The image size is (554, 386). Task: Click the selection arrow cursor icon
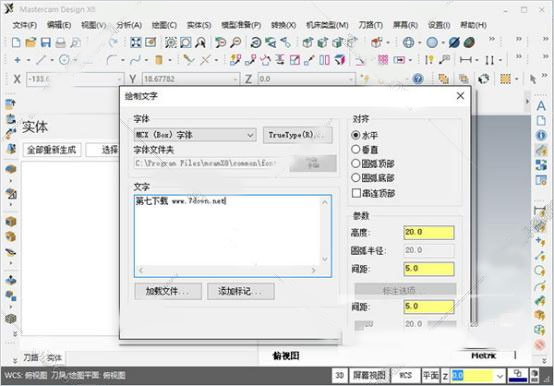[x=533, y=79]
